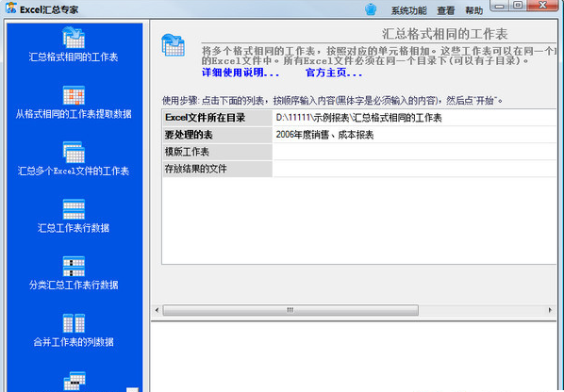Select the 要处理的表 row header
This screenshot has width=564, height=392.
click(217, 135)
